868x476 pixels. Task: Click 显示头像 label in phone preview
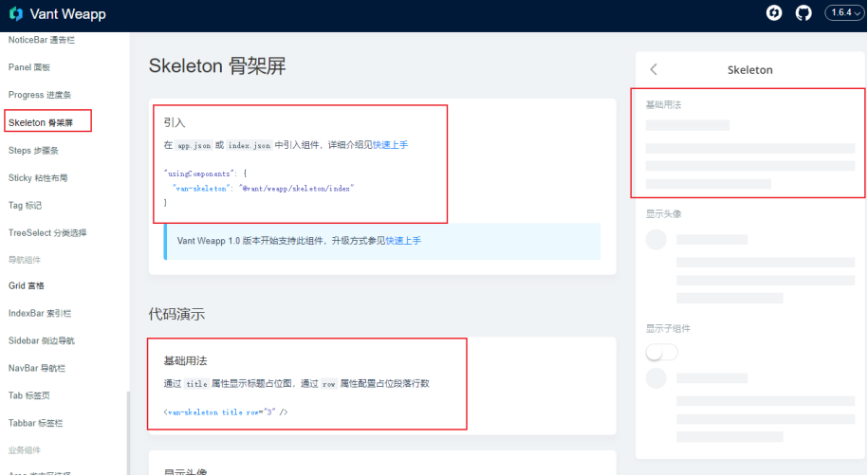(x=663, y=214)
